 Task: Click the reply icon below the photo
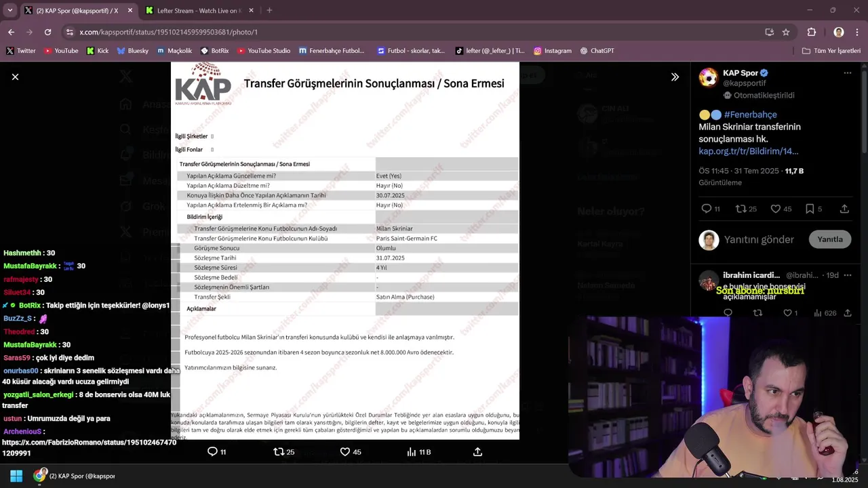tap(212, 451)
